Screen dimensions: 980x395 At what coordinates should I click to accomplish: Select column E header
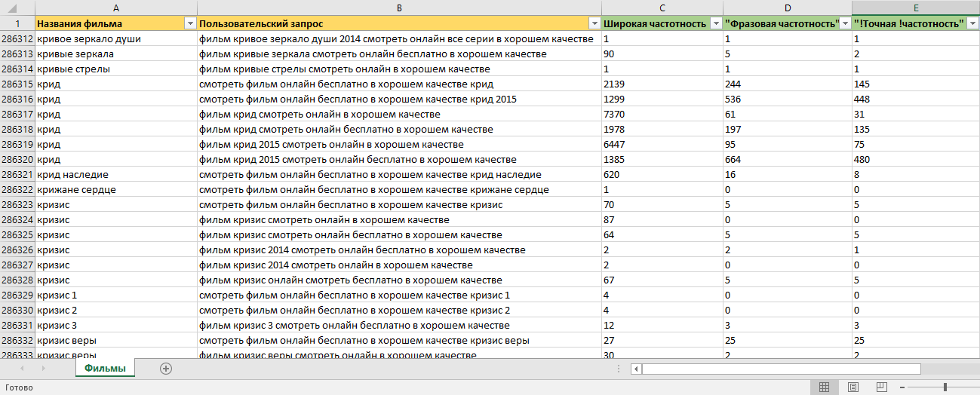coord(916,8)
